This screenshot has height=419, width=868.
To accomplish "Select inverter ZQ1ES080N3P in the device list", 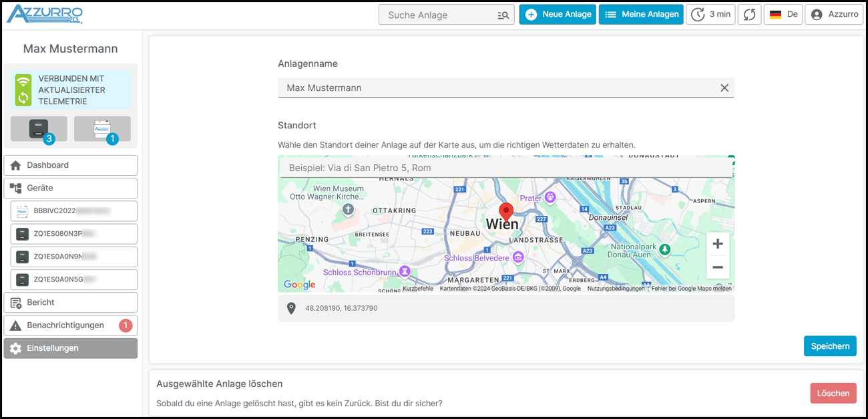I will pos(74,234).
